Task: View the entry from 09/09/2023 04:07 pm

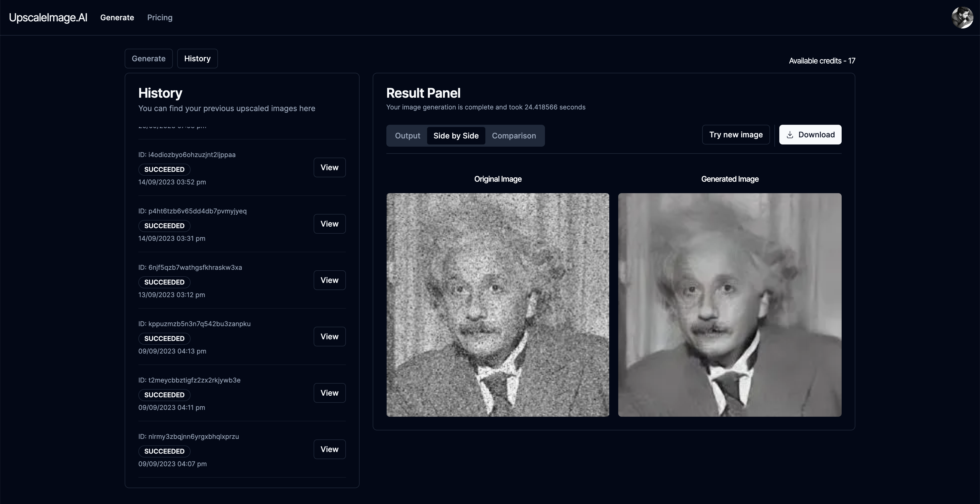Action: pos(329,449)
